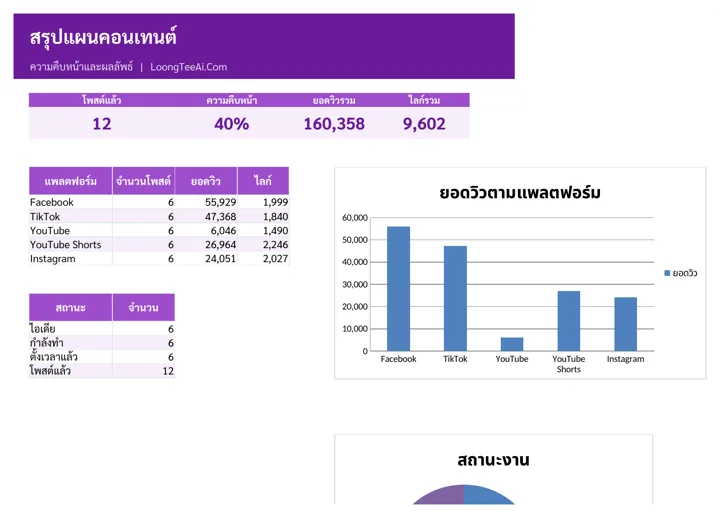
Task: Click the LoongTeeAi.Com text in the banner
Action: pos(188,67)
